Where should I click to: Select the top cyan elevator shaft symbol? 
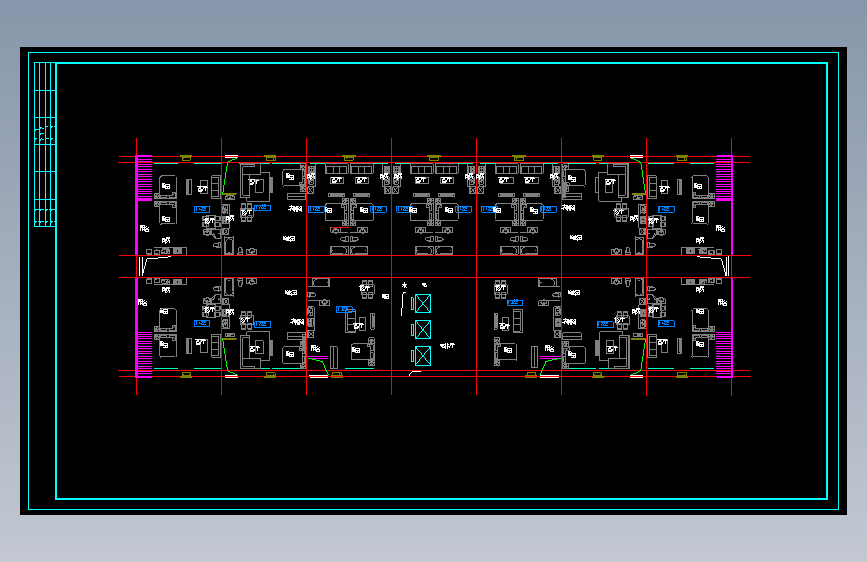[x=423, y=304]
